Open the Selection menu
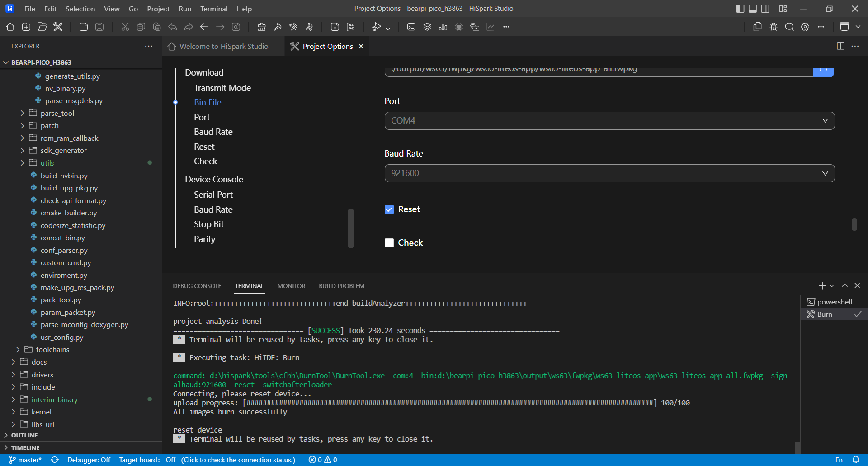Screen dimensions: 868x466 (80, 9)
